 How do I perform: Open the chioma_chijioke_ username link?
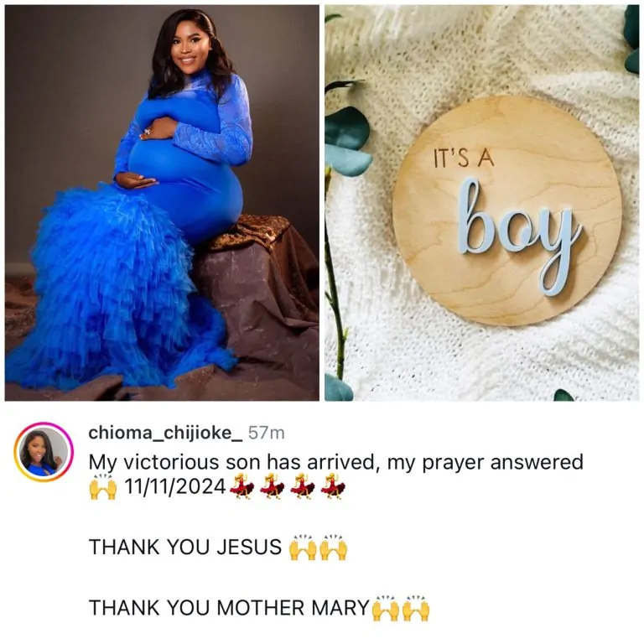click(165, 433)
